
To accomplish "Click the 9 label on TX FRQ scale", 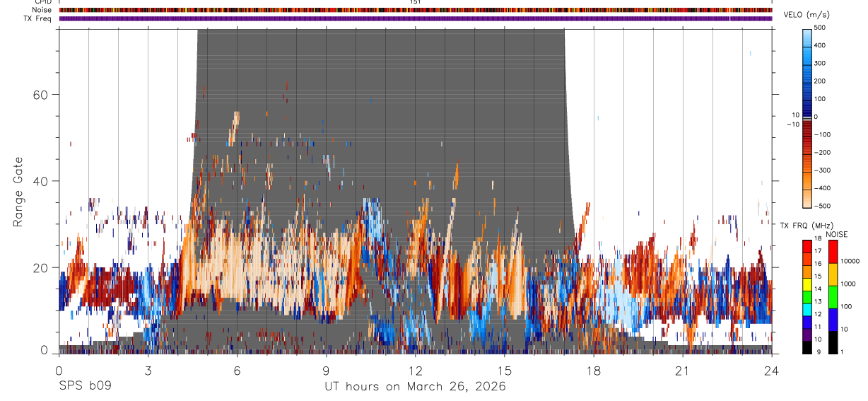I will 819,351.
